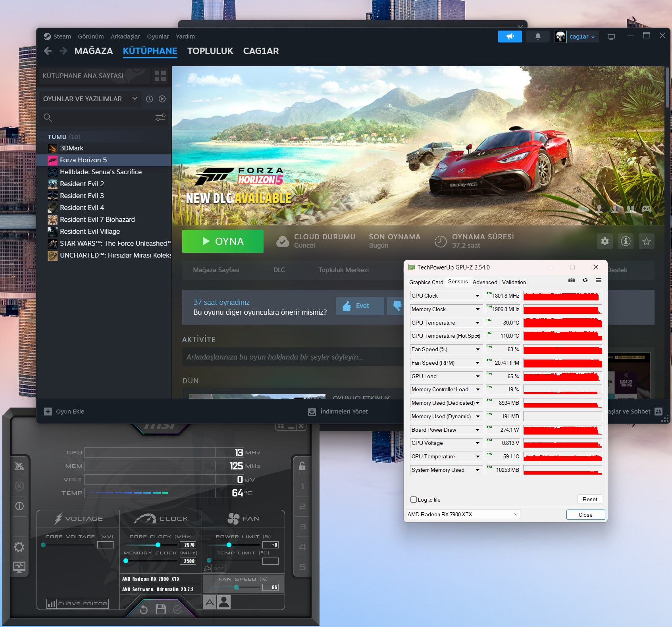Click Afterburner OC Scanner icon

[19, 466]
